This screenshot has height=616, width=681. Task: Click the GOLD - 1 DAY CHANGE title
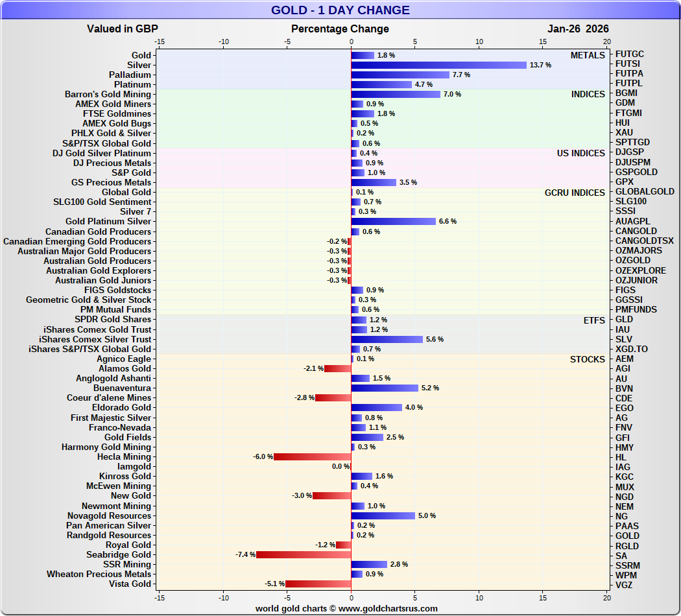coord(340,10)
